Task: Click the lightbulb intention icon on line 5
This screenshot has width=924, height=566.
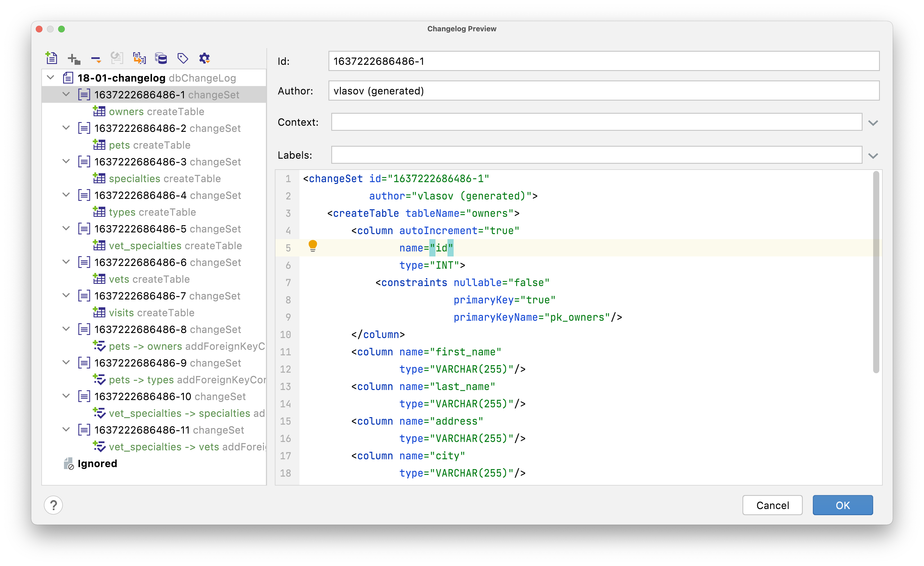Action: coord(313,246)
